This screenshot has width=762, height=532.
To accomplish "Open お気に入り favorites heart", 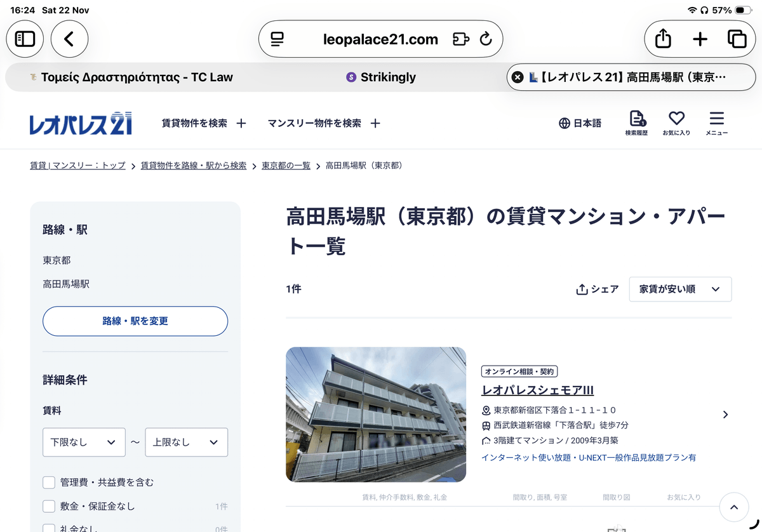I will point(676,123).
